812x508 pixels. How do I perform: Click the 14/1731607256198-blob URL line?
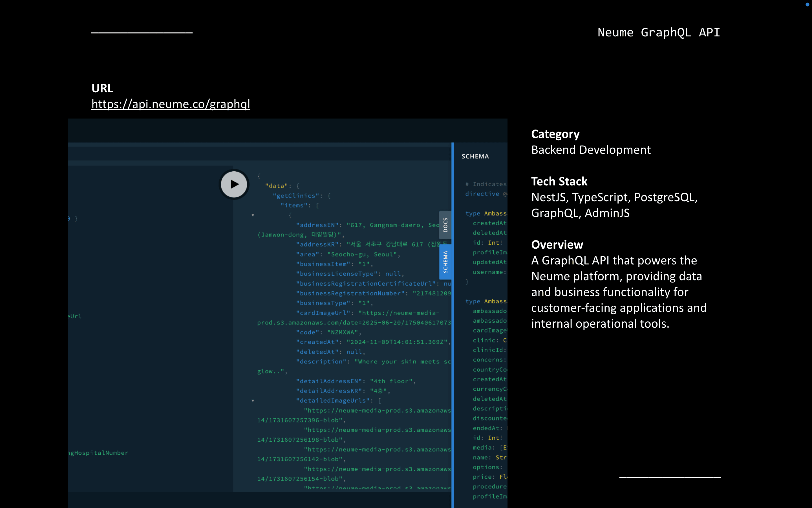coord(301,440)
